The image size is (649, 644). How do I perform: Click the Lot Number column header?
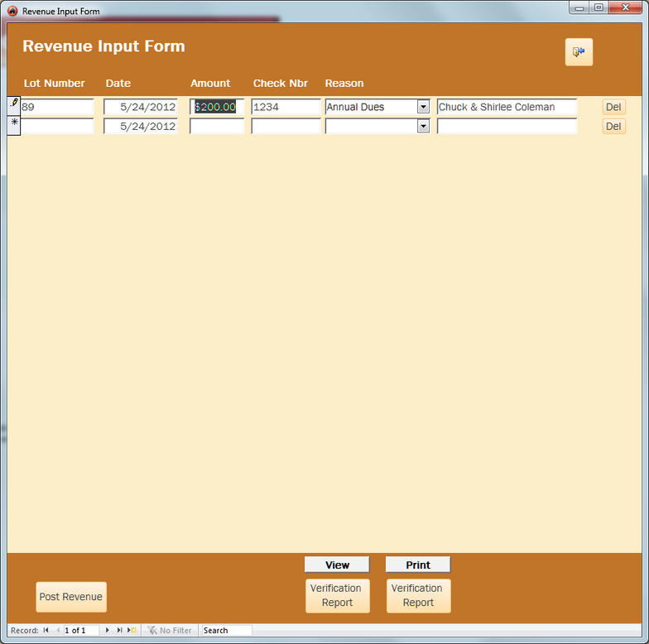click(x=55, y=83)
